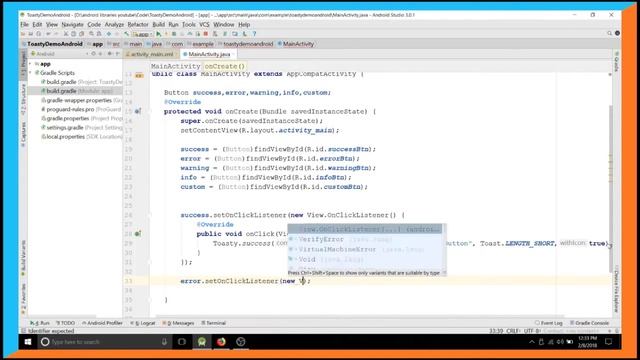Open the Logcat tool window button
The width and height of the screenshot is (640, 360).
coord(144,323)
